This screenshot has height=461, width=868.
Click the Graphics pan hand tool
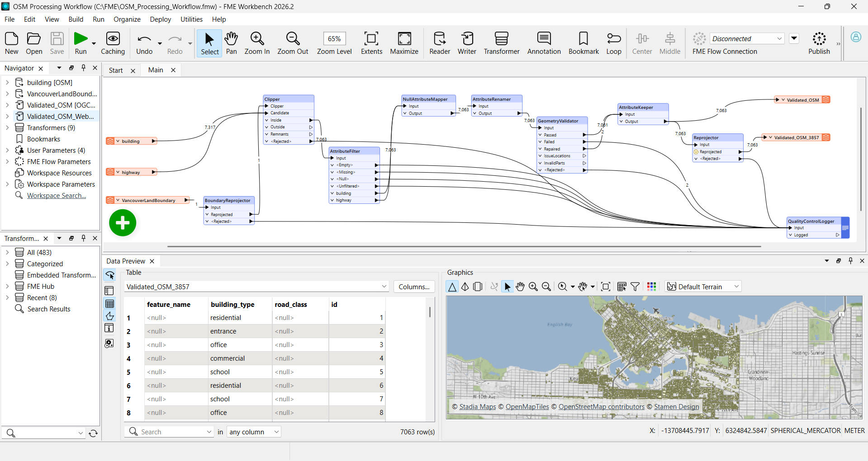pos(520,287)
